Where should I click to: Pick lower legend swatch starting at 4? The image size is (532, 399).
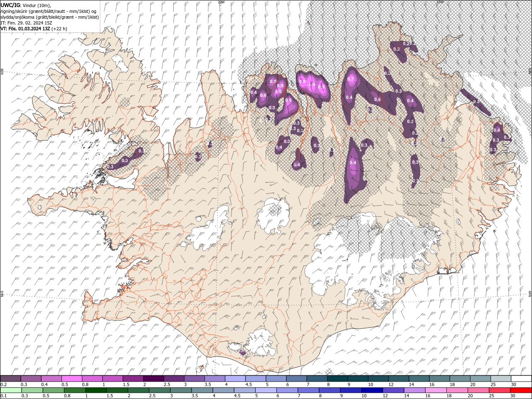(224, 390)
